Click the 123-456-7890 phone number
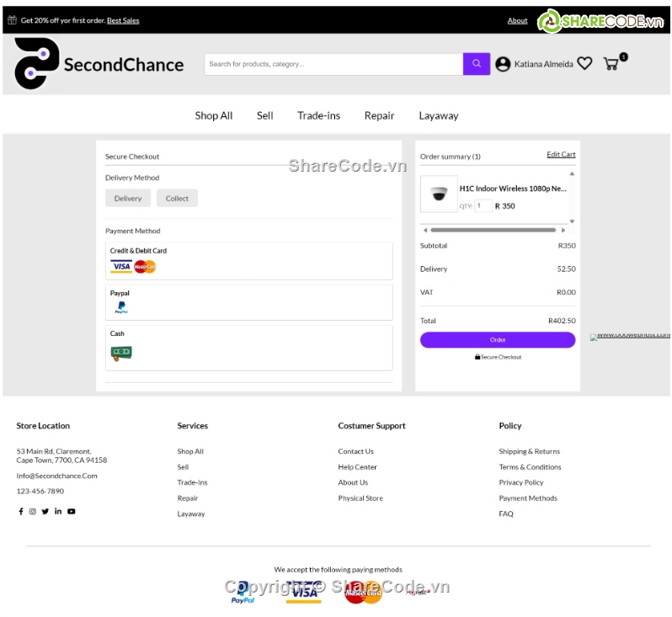This screenshot has height=617, width=672. point(40,491)
